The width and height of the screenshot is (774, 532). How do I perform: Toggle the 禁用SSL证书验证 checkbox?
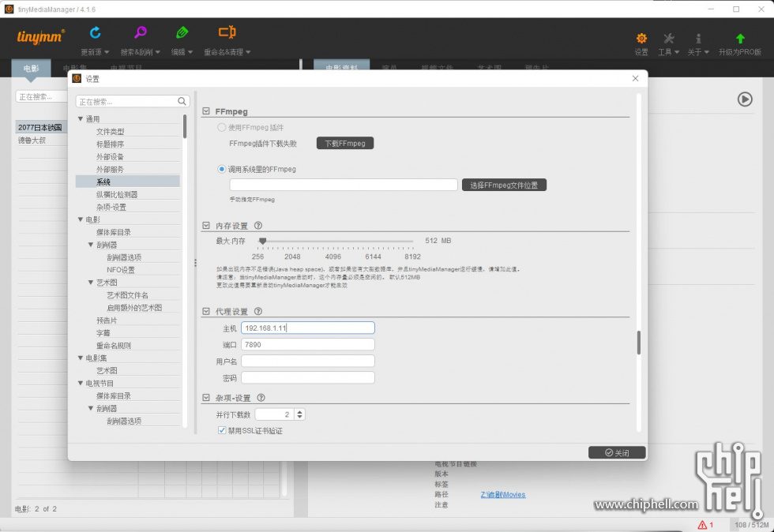[222, 430]
